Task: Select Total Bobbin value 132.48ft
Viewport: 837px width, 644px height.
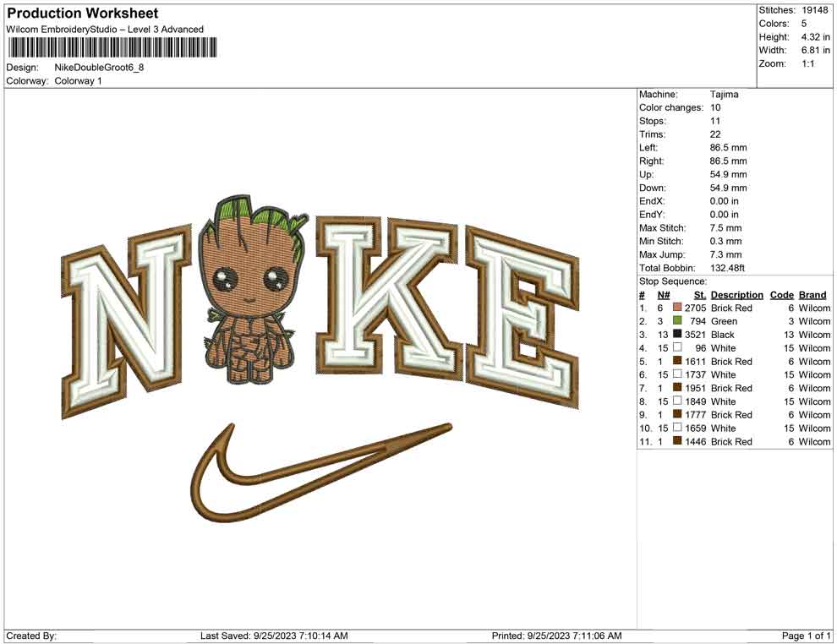Action: point(727,268)
